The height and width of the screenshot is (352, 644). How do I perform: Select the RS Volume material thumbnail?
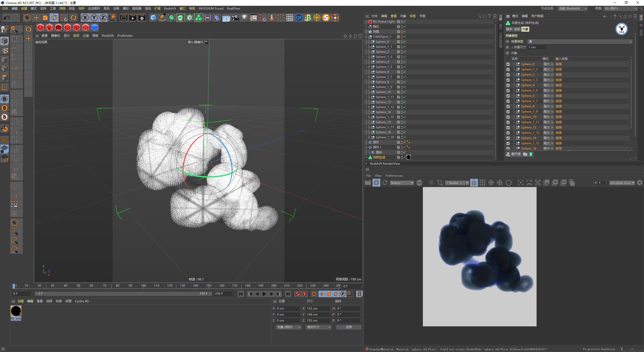pos(16,313)
